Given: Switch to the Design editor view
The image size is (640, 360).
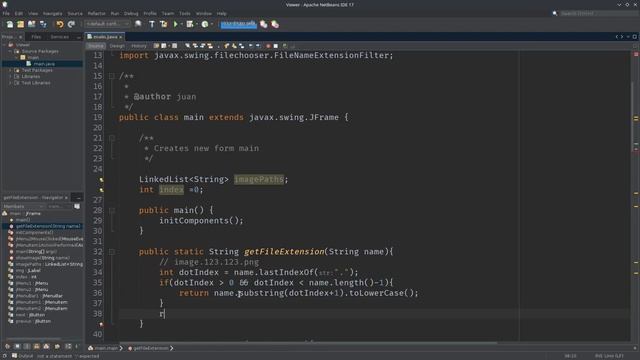Looking at the screenshot, I should pos(117,46).
